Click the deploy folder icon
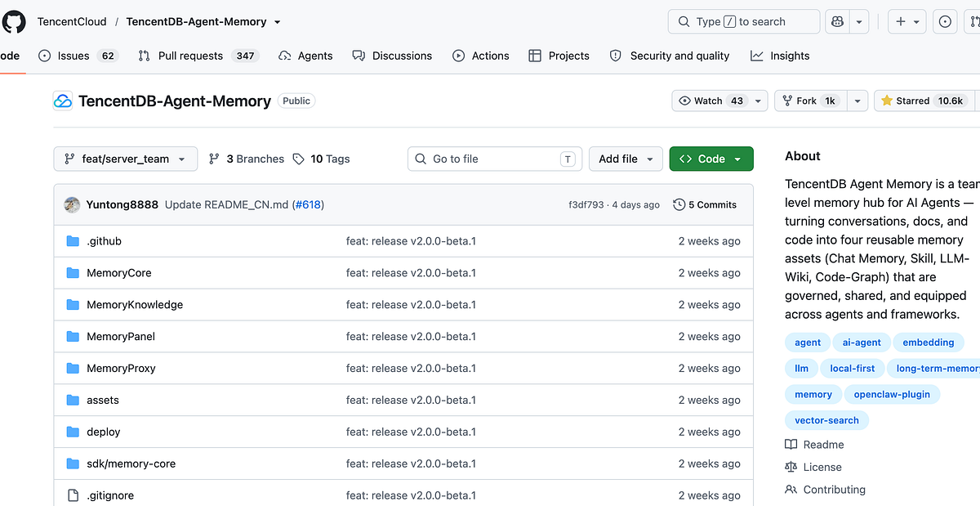Image resolution: width=980 pixels, height=506 pixels. point(73,432)
